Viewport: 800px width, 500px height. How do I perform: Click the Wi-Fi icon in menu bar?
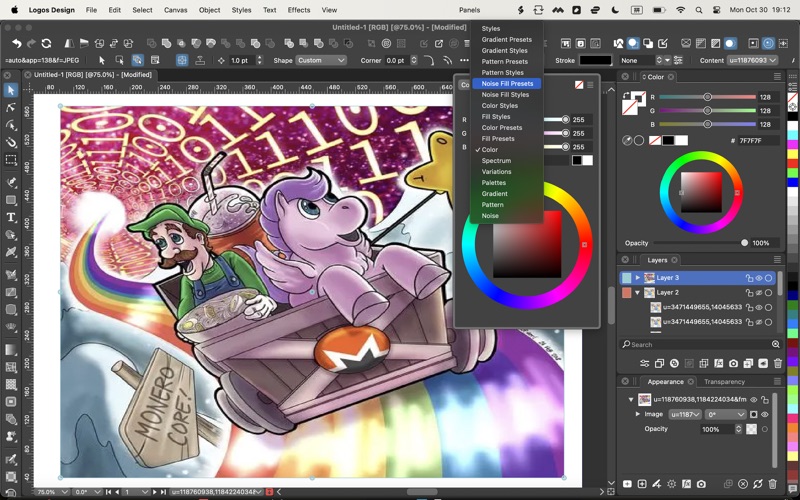pyautogui.click(x=680, y=10)
